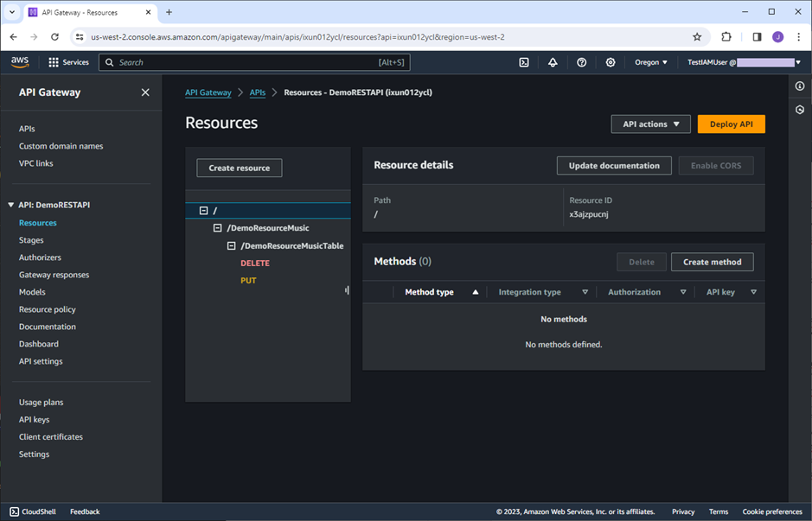
Task: Open Documentation in side navigation
Action: [47, 327]
